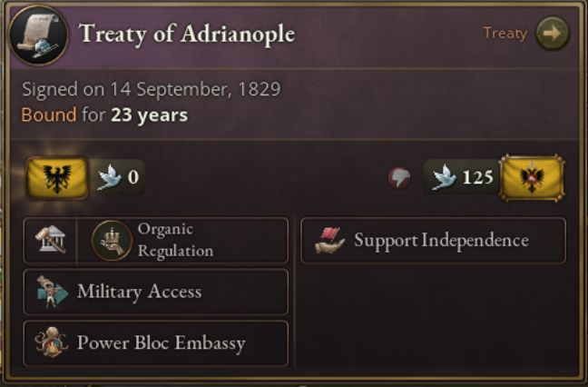Select the Support Independence article

click(440, 240)
